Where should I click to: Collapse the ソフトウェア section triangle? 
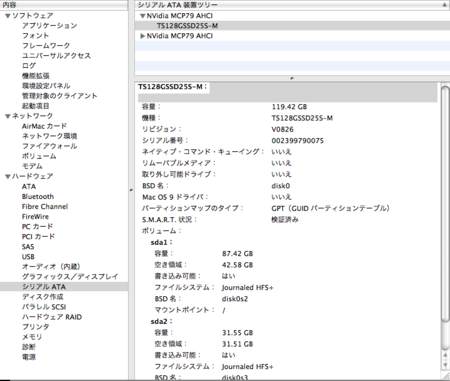pos(8,16)
